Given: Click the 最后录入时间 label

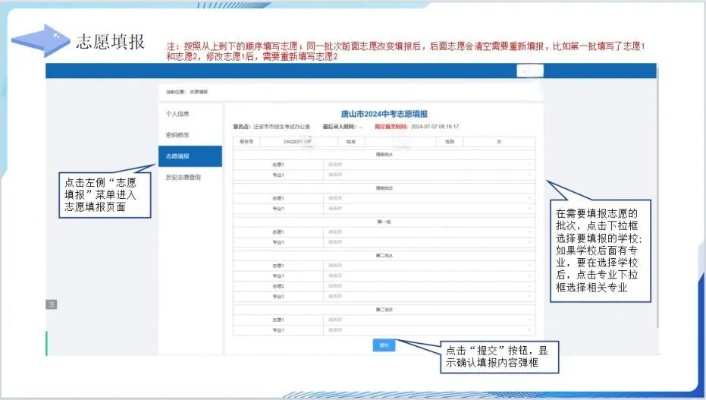Looking at the screenshot, I should click(x=339, y=127).
